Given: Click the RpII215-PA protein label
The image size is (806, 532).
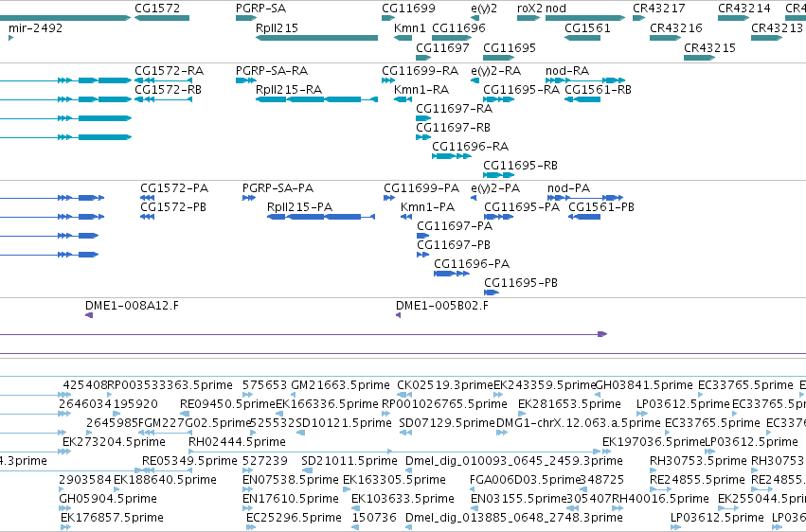Looking at the screenshot, I should point(299,207).
